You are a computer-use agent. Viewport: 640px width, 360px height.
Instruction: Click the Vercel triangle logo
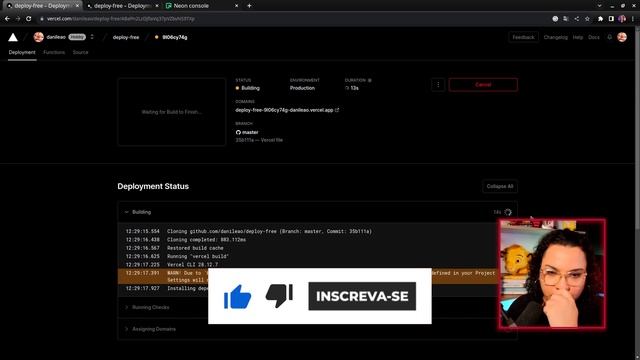[x=13, y=37]
